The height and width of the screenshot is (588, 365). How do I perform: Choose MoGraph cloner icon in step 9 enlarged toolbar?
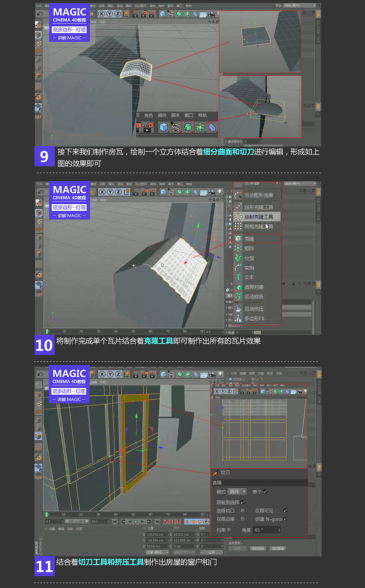(x=200, y=127)
